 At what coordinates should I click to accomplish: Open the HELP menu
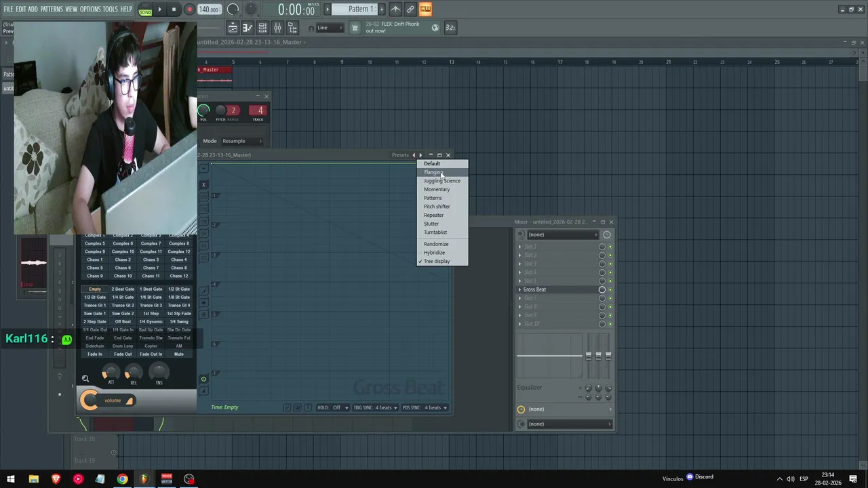[127, 9]
